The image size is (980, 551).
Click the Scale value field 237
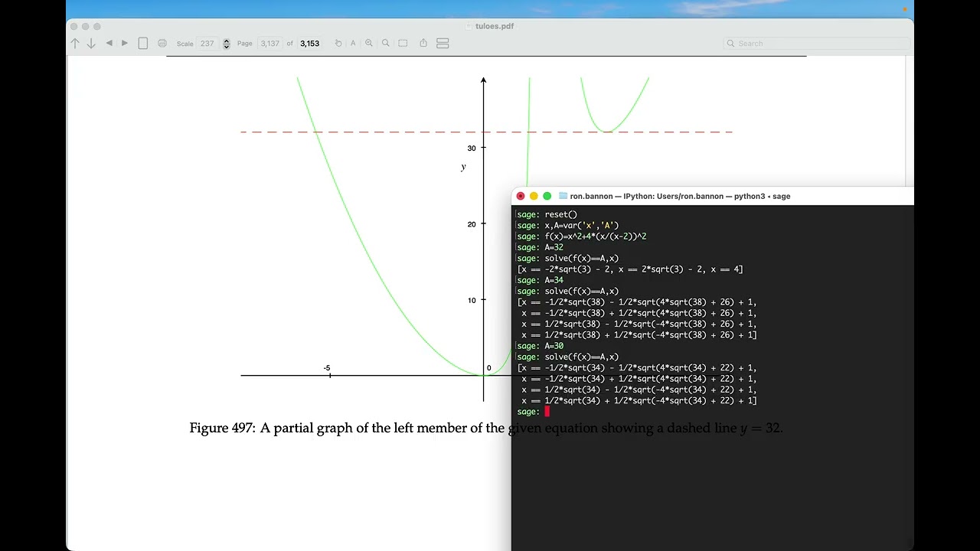coord(207,44)
